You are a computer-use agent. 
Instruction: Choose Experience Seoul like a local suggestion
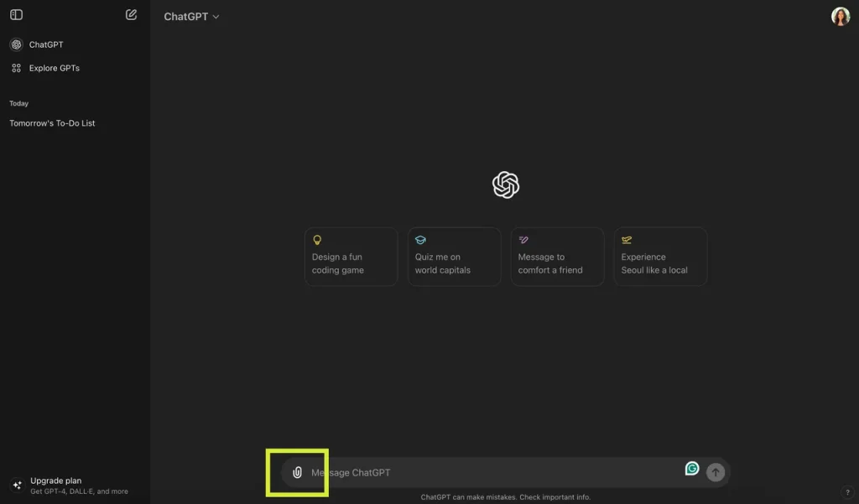[x=660, y=257]
